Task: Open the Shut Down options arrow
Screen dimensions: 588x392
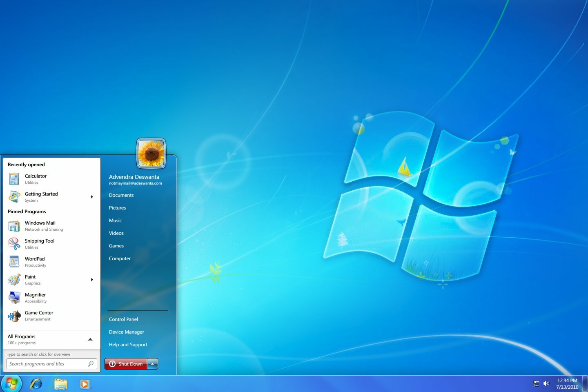Action: [152, 364]
